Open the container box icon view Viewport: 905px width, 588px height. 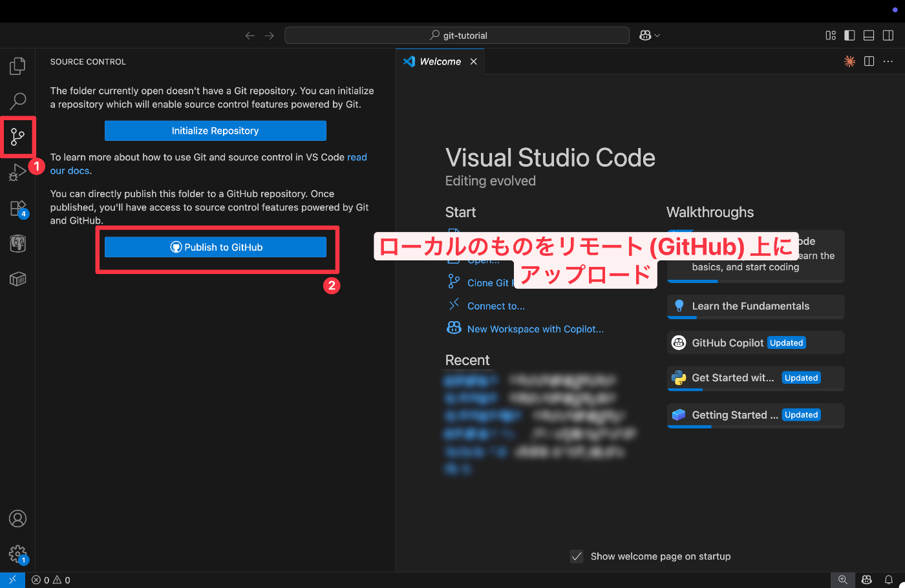17,279
